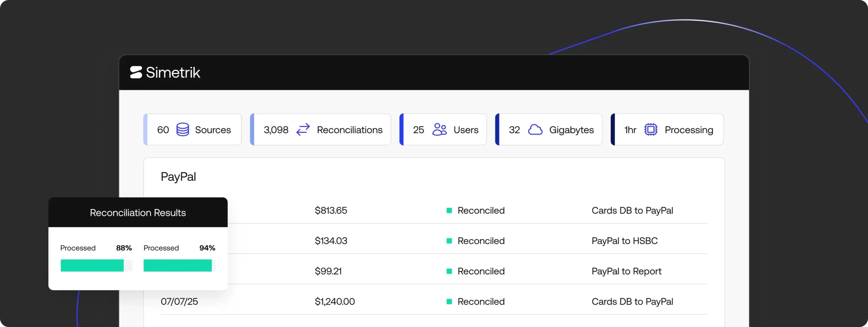Open the PayPal to Report reconciliation
The height and width of the screenshot is (327, 868).
[x=626, y=271]
